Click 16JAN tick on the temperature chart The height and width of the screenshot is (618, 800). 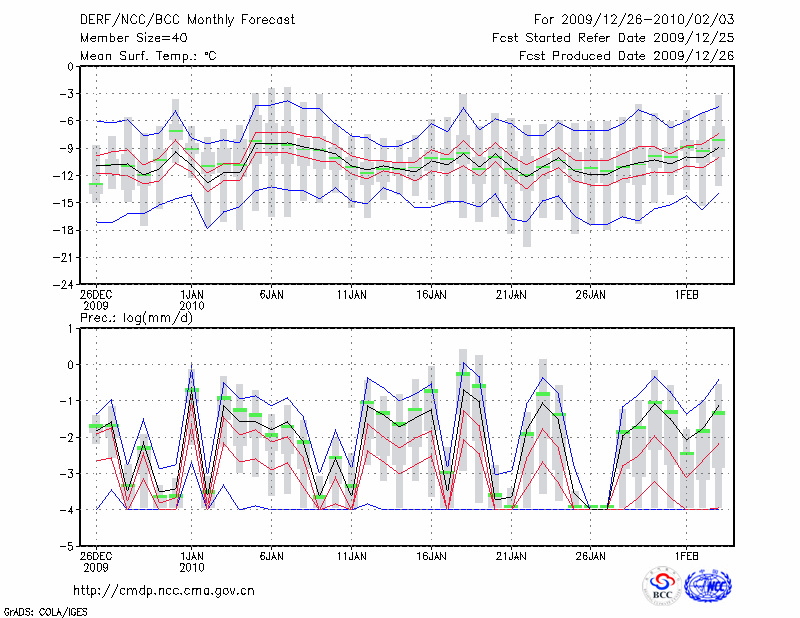point(431,295)
